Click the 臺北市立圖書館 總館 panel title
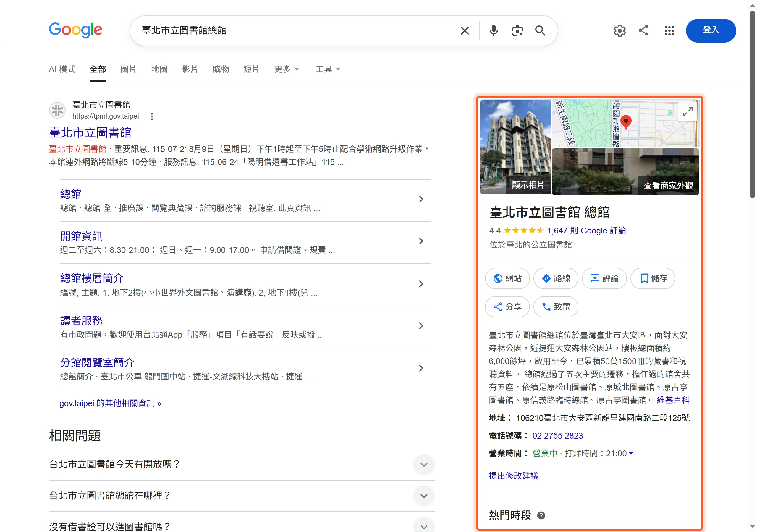757x532 pixels. tap(550, 212)
